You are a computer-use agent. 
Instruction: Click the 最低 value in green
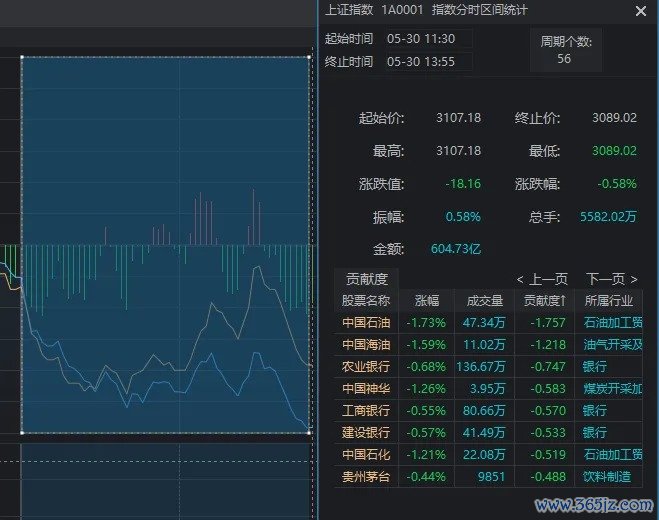click(614, 150)
